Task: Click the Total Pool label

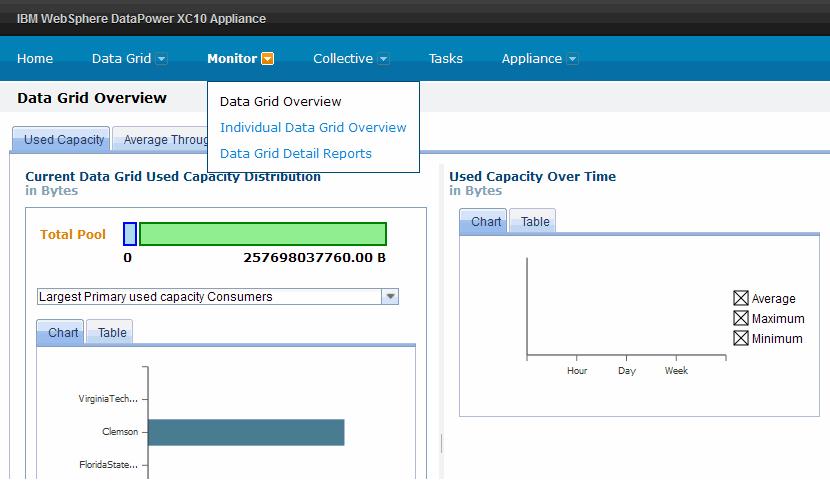Action: coord(73,234)
